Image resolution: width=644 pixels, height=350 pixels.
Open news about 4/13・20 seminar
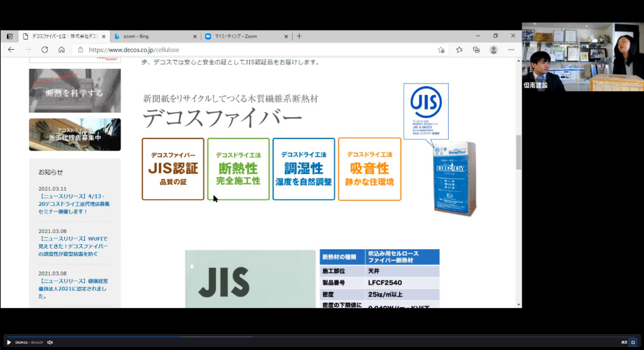click(74, 204)
